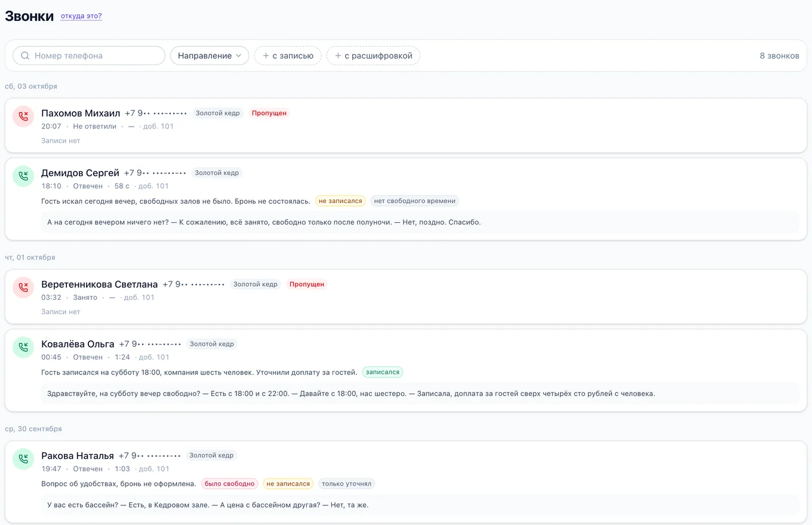Click the search magnifier icon
The image size is (812, 525).
25,56
